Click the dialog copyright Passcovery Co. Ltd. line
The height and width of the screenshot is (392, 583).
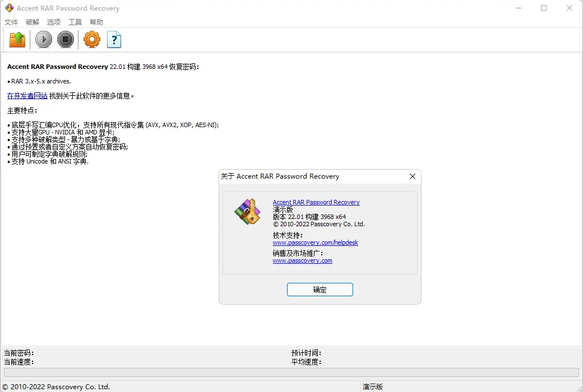[x=318, y=224]
